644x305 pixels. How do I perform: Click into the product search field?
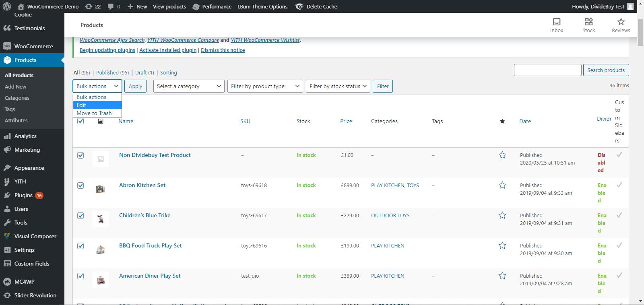(x=547, y=70)
